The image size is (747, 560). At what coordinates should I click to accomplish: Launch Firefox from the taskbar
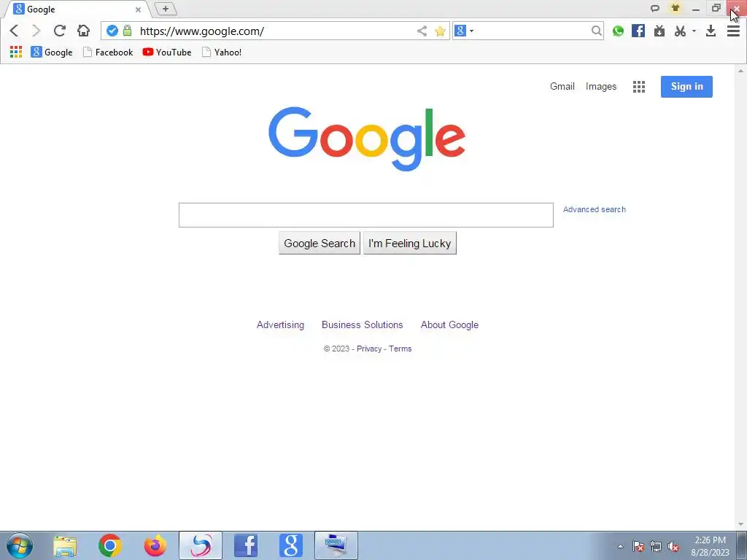[155, 545]
